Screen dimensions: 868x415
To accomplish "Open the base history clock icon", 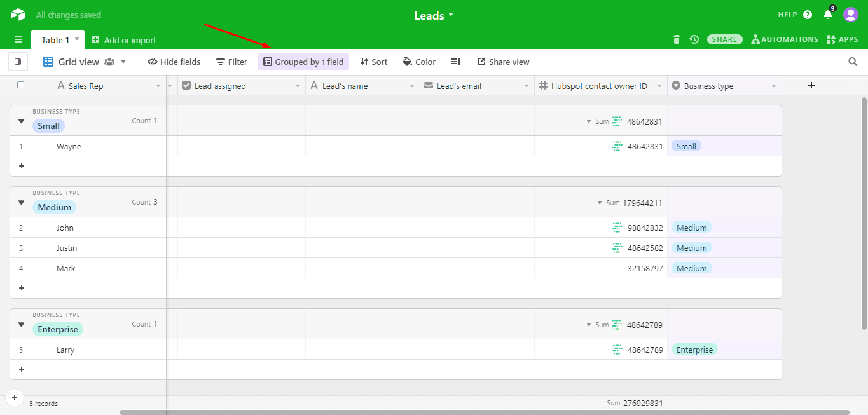I will (x=694, y=39).
